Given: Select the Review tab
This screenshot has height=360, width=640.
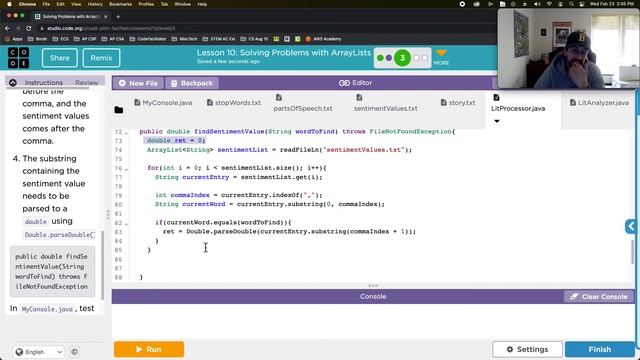Looking at the screenshot, I should [x=87, y=82].
